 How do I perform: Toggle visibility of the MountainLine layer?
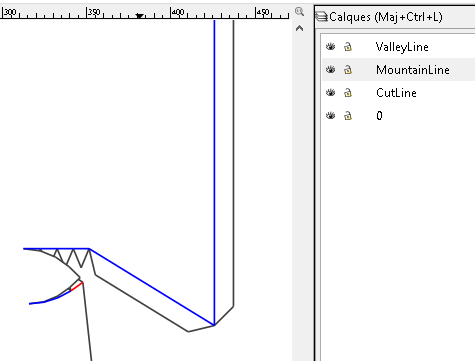coord(330,69)
